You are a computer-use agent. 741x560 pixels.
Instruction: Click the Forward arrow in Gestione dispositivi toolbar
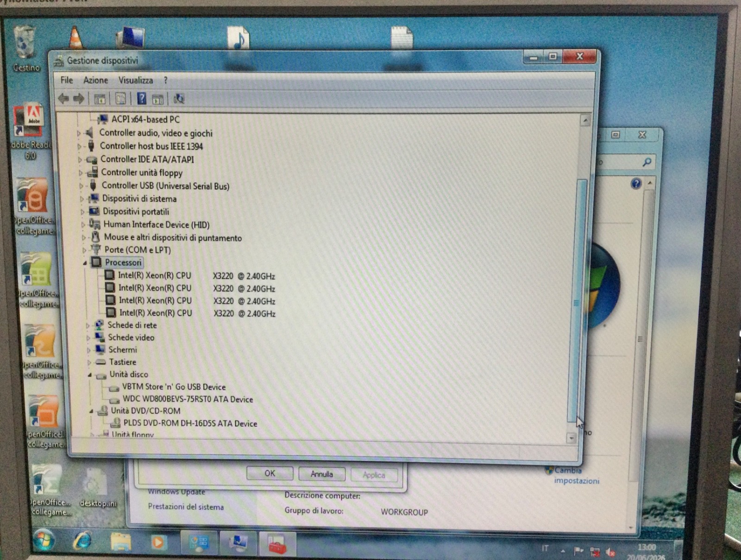pyautogui.click(x=79, y=98)
